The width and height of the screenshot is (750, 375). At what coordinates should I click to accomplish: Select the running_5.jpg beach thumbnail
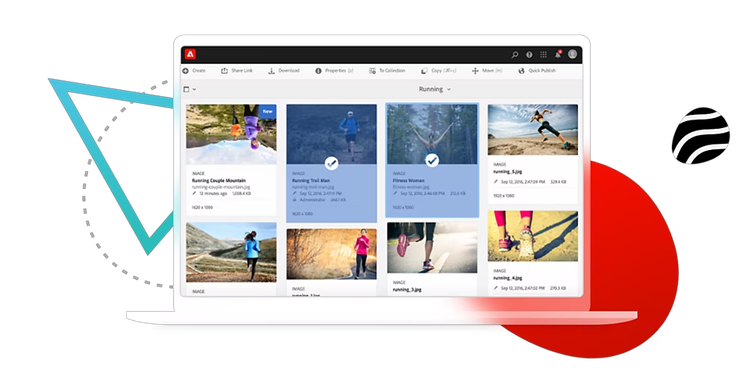click(x=533, y=130)
